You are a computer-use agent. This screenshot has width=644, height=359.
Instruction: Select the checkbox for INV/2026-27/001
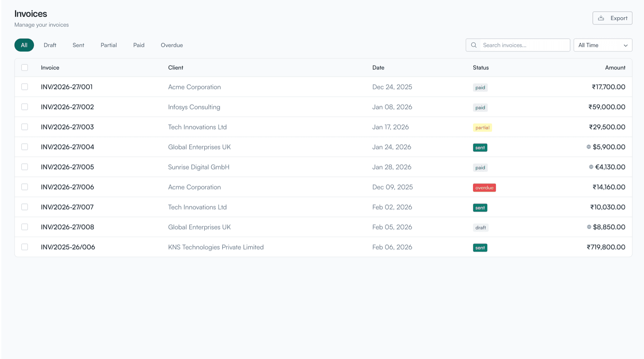24,87
